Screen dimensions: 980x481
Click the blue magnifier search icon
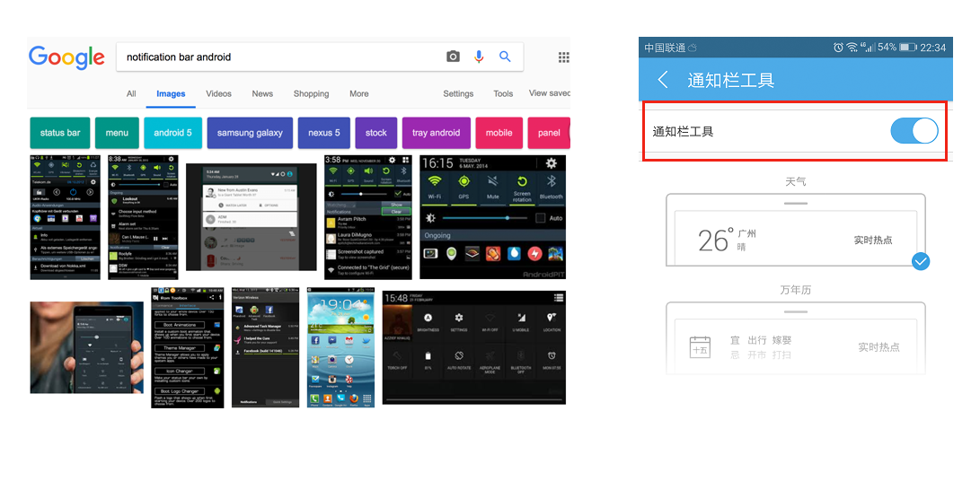click(x=505, y=57)
